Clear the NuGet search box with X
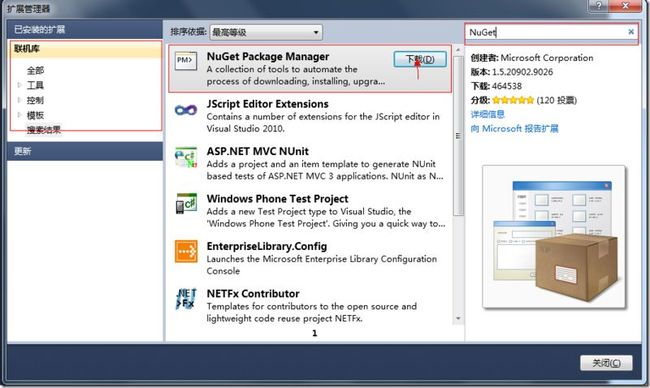Viewport: 650px width, 388px height. (631, 32)
